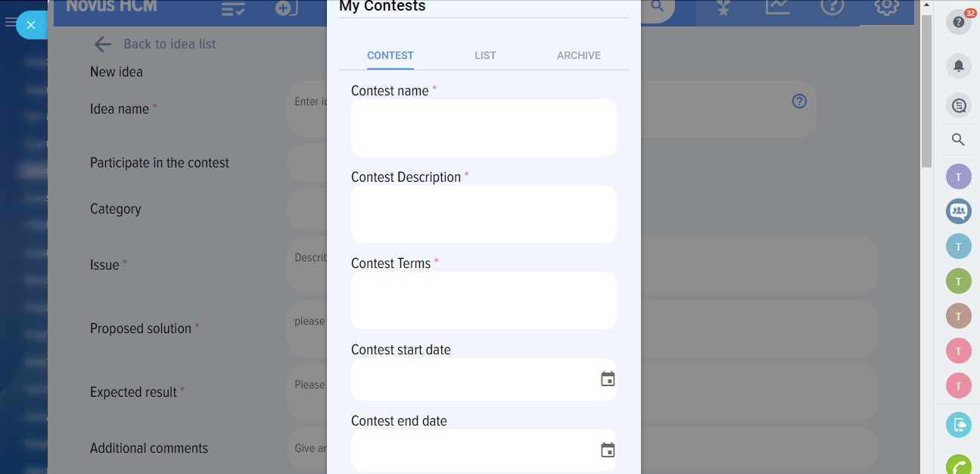Click the teal document-chat icon in sidebar
Viewport: 980px width, 474px height.
click(x=958, y=424)
